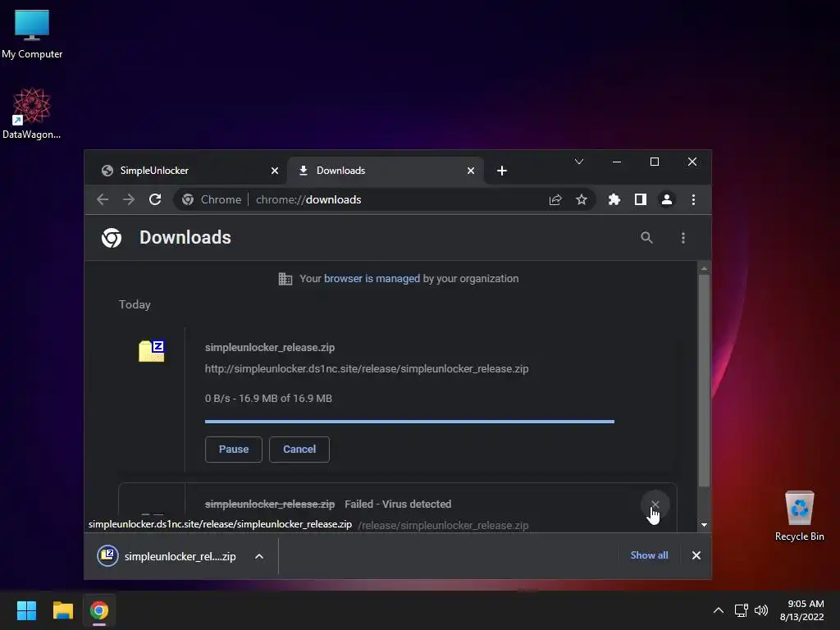
Task: Open the DataWagon desktop shortcut
Action: tap(32, 113)
